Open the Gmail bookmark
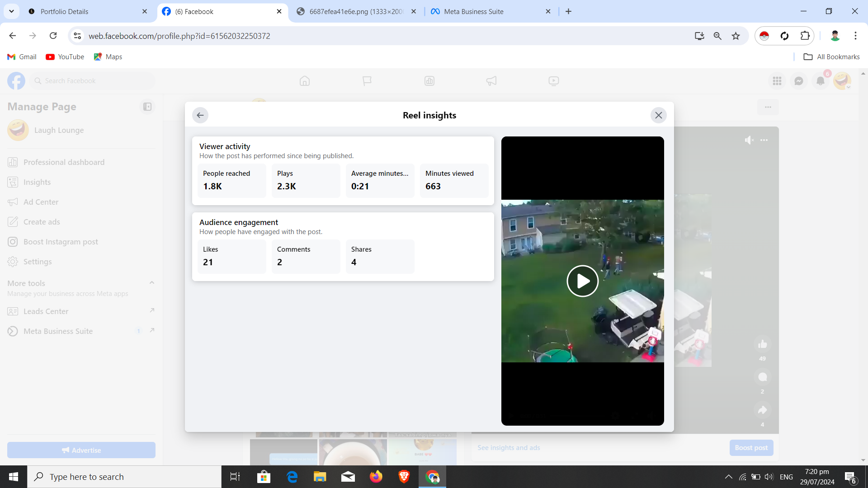 (22, 56)
